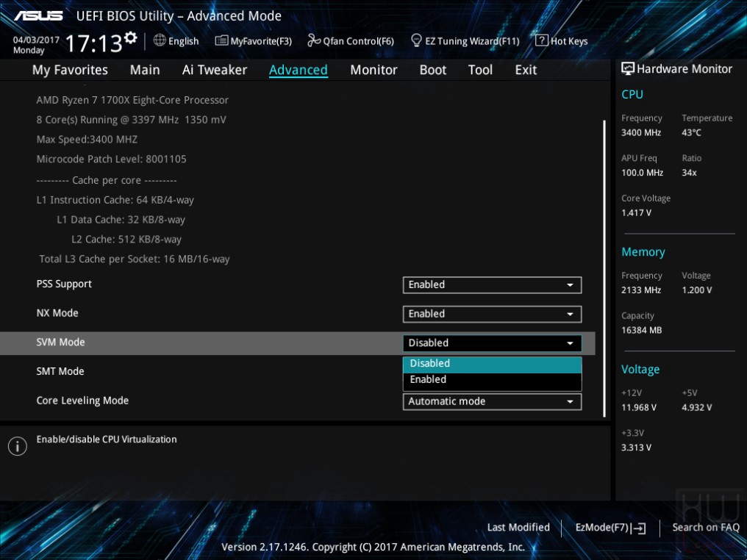Click the Total L3 Cache per Socket line
Image resolution: width=747 pixels, height=560 pixels.
point(135,259)
